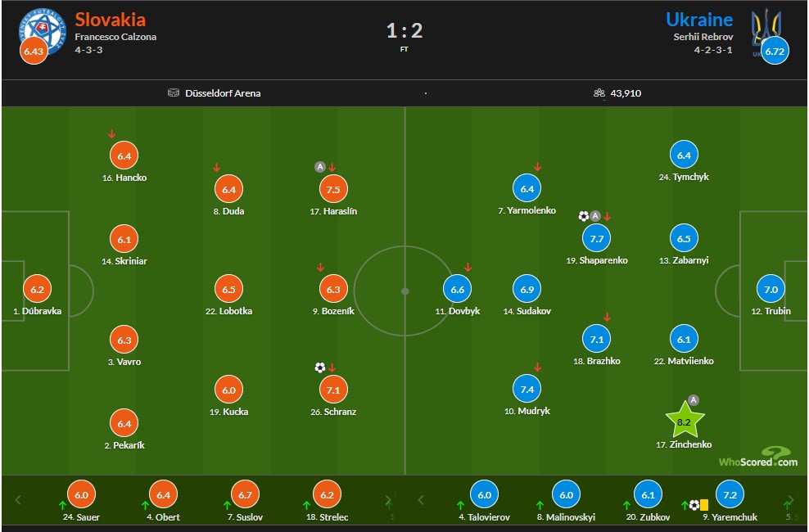
Task: Show previous Ukraine substitutes with left chevron
Action: (x=421, y=499)
